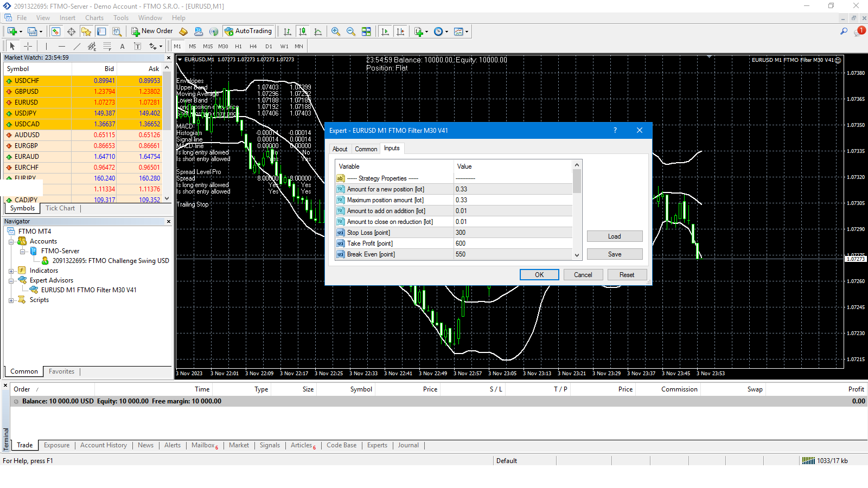Edit the Stop Loss value 300

[x=513, y=233]
